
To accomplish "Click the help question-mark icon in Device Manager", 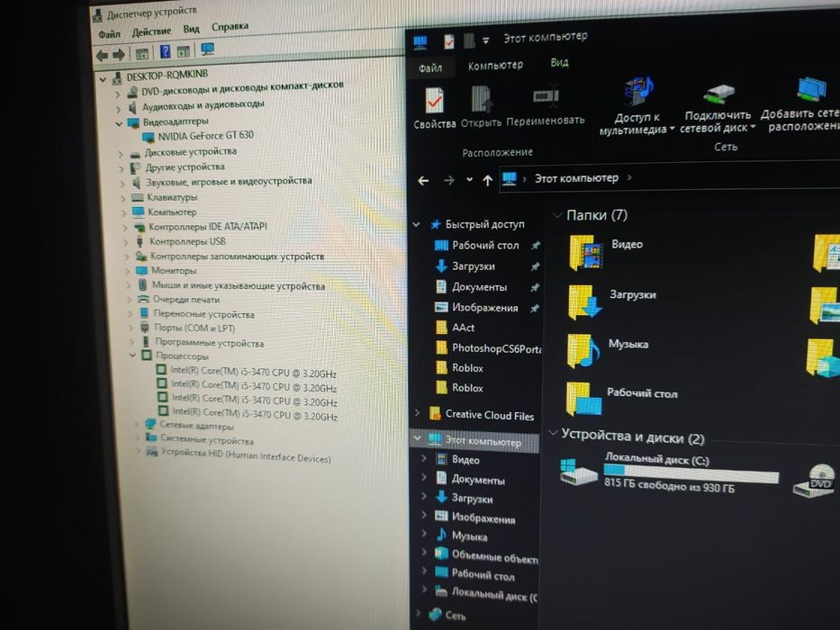I will (x=166, y=51).
